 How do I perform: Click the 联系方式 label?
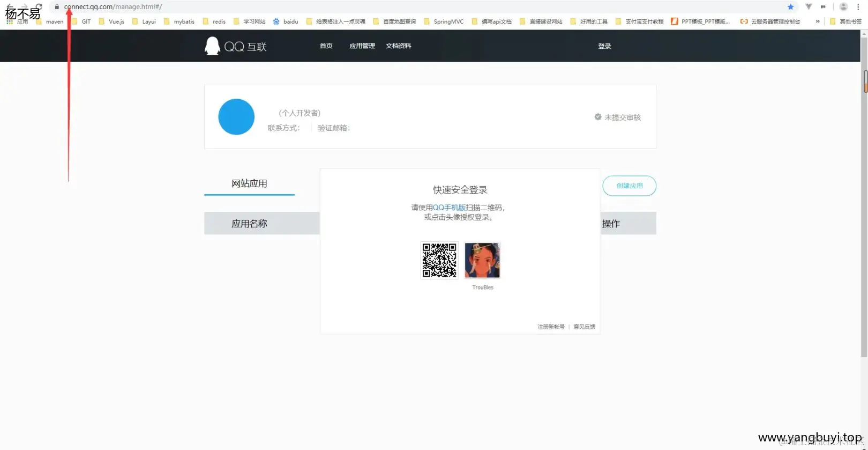point(284,128)
